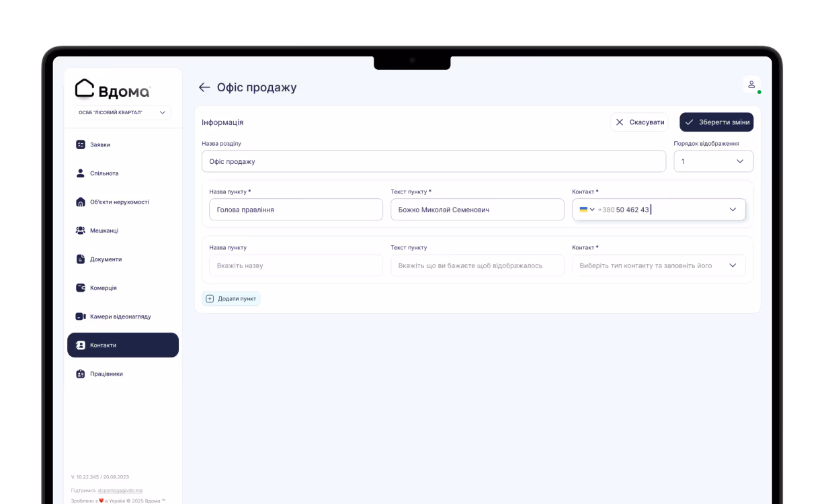
Task: Open the ОСББ "Лісовий квартал" selector
Action: [123, 113]
